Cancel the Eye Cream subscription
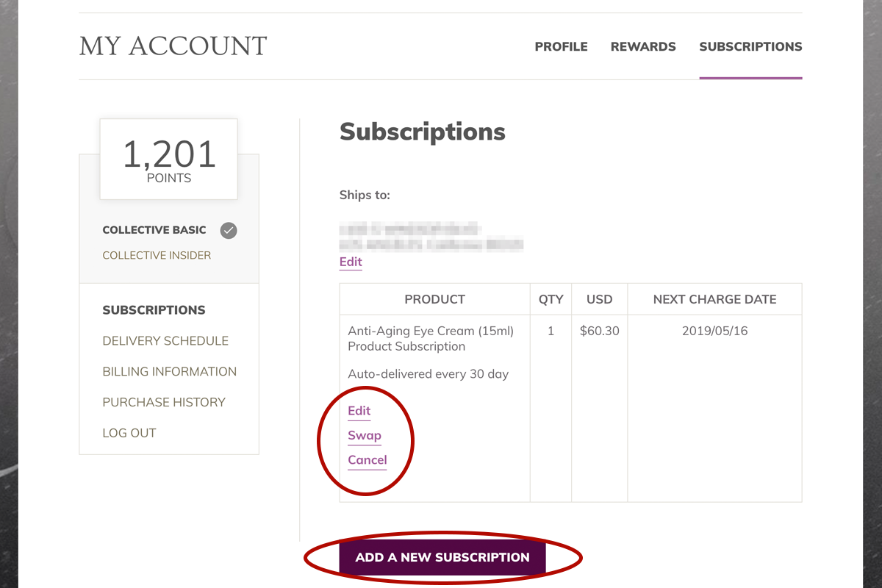The image size is (882, 588). click(x=367, y=460)
